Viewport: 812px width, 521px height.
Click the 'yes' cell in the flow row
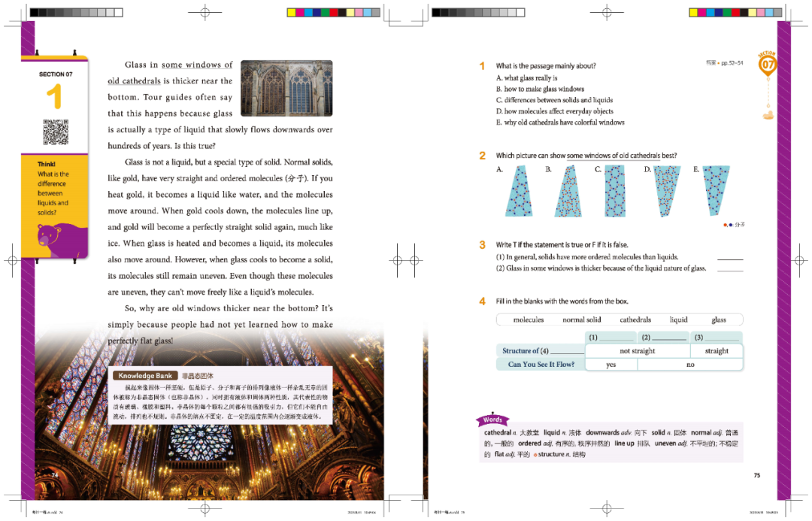tap(611, 365)
